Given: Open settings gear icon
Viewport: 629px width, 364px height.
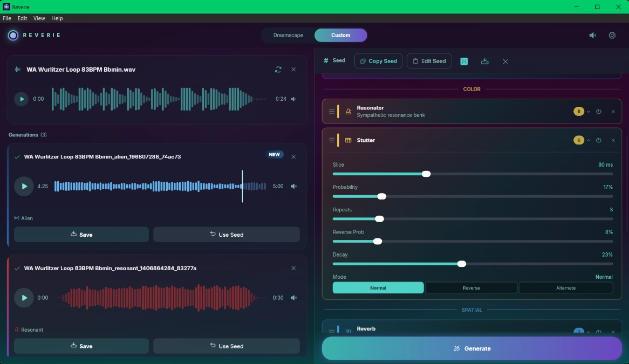Looking at the screenshot, I should [x=612, y=35].
